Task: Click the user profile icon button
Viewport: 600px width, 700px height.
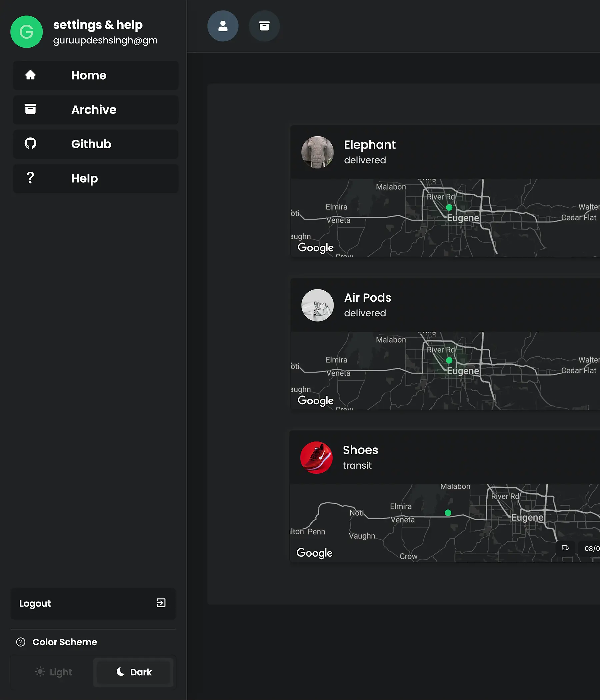Action: [x=223, y=26]
